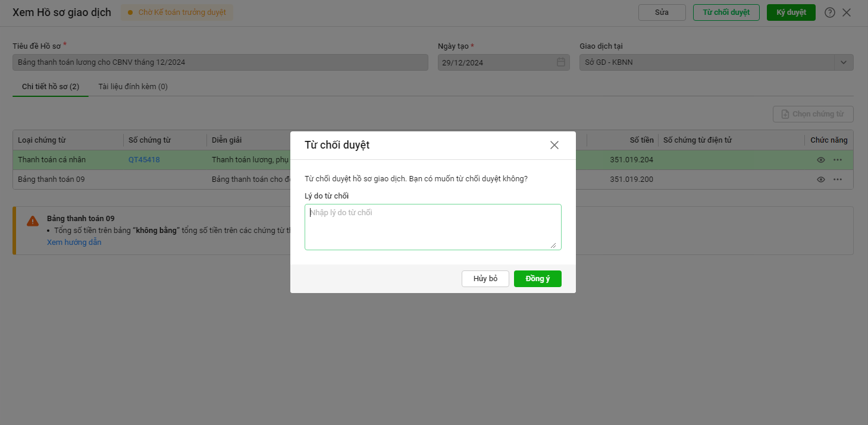Viewport: 868px width, 425px height.
Task: Open the Xem hướng dẫn link
Action: pos(74,243)
